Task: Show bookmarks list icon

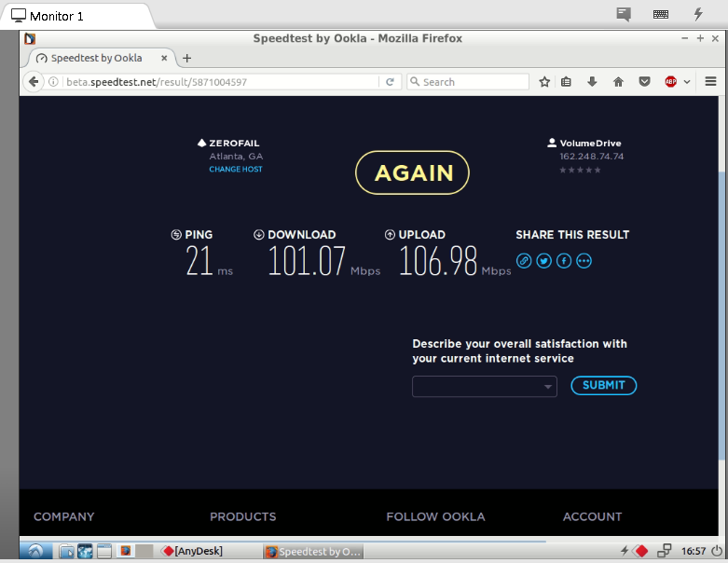Action: (566, 82)
